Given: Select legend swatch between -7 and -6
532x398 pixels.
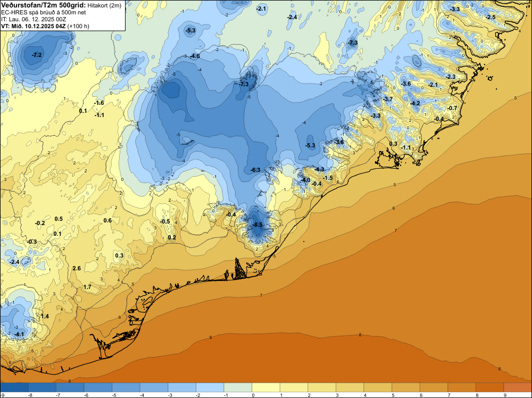Looking at the screenshot, I should tap(70, 387).
